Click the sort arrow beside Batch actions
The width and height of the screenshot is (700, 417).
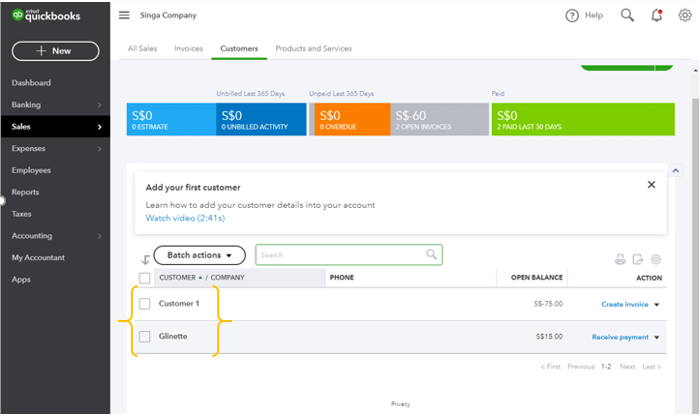click(x=145, y=259)
